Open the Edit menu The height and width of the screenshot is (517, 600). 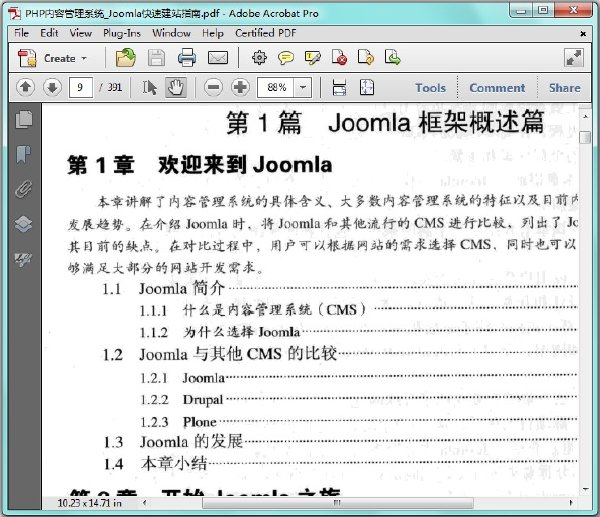(49, 33)
